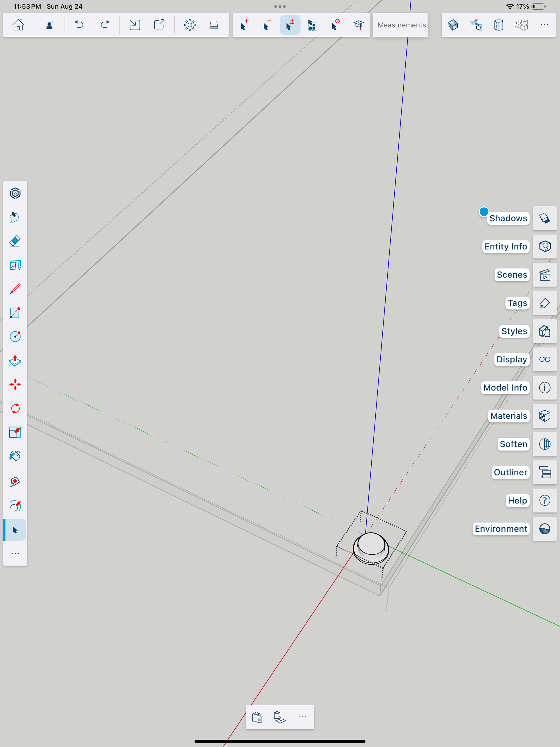The width and height of the screenshot is (560, 747).
Task: Select the Rotate tool
Action: 15,409
